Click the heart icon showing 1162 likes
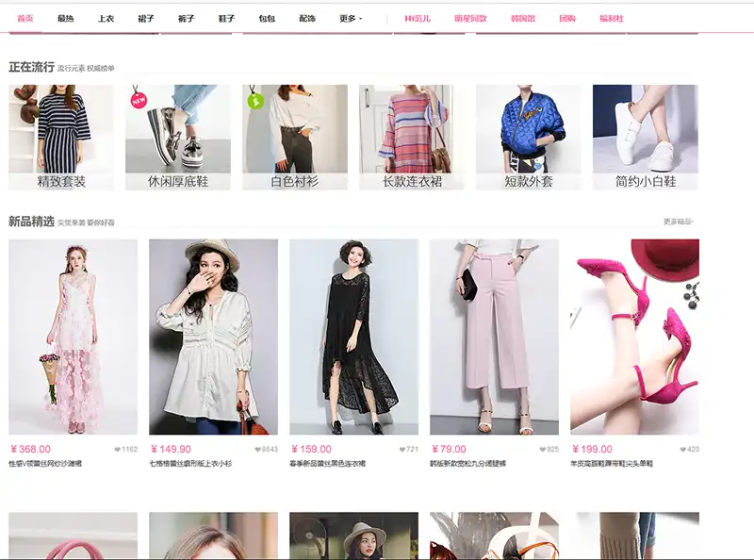Image resolution: width=754 pixels, height=560 pixels. (118, 450)
